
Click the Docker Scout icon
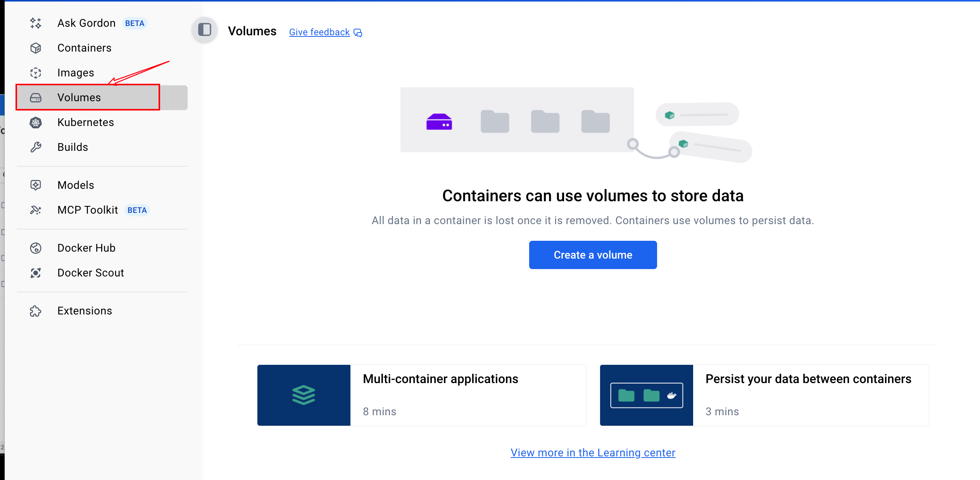36,273
